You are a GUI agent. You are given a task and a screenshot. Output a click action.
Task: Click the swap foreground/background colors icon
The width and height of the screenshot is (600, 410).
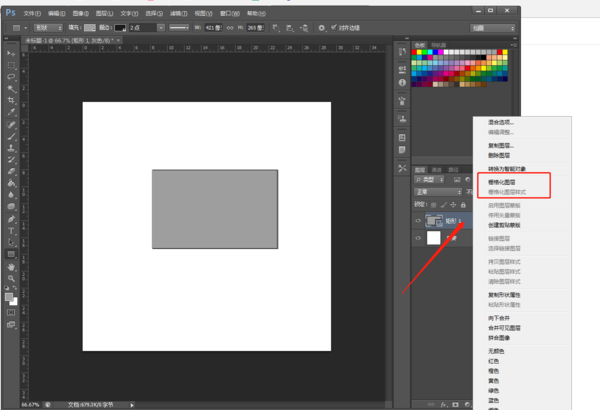tap(15, 287)
